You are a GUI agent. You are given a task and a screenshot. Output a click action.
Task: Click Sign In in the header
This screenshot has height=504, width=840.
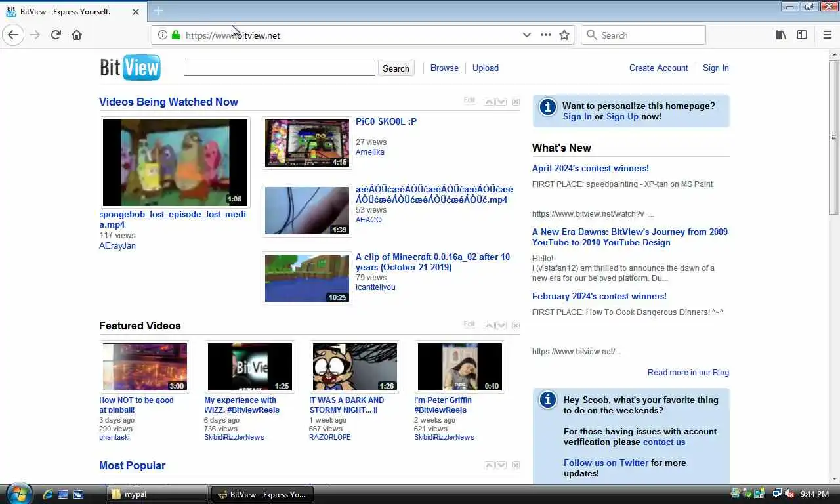coord(716,68)
